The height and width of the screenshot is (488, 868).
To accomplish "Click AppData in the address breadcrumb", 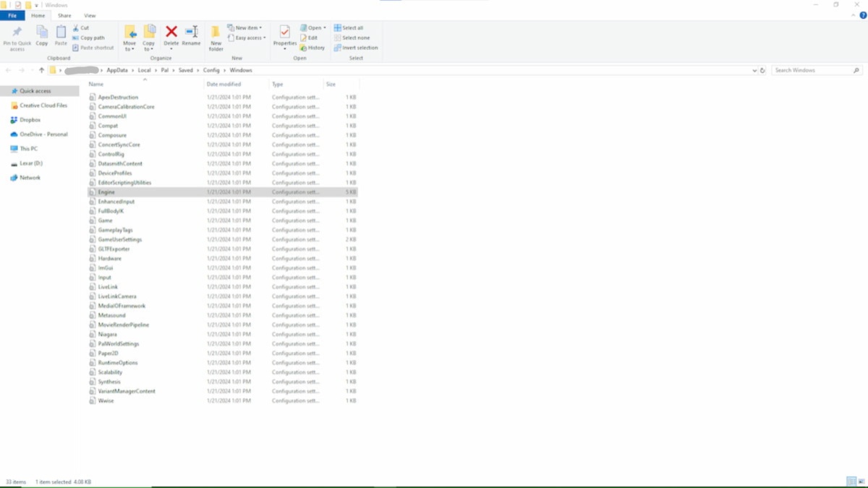I will coord(116,70).
